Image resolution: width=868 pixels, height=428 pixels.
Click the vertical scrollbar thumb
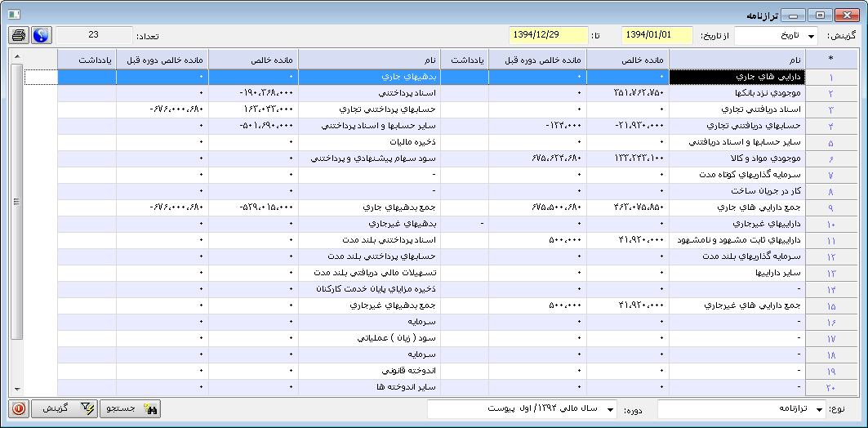click(x=16, y=201)
